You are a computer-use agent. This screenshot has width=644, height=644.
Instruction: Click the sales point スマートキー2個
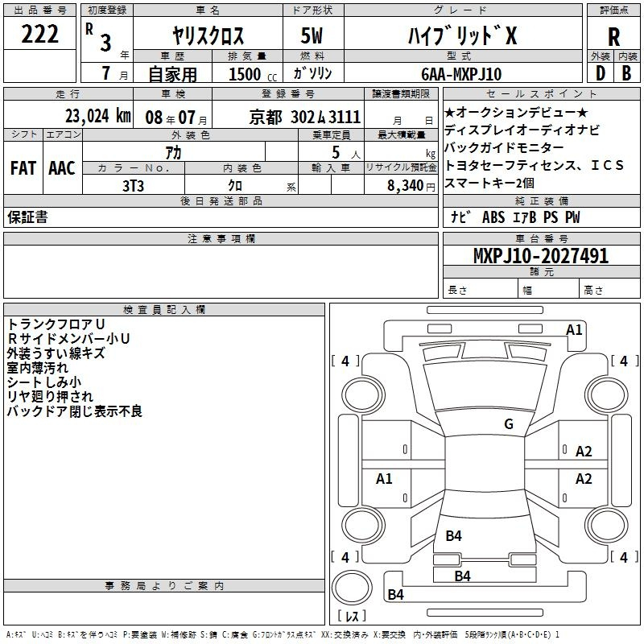tap(489, 183)
